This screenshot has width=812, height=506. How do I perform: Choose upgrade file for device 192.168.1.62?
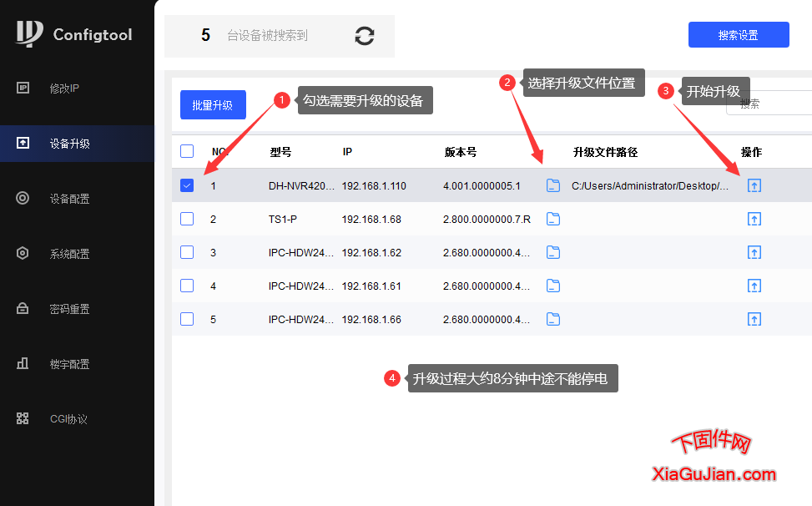(552, 252)
